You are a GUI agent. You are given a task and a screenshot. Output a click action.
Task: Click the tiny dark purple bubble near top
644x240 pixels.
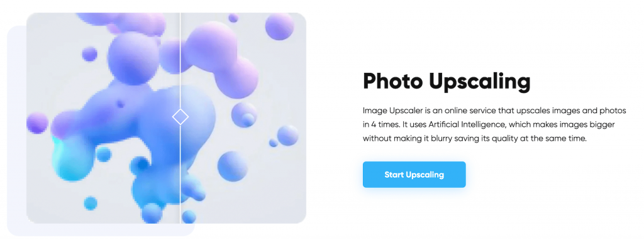point(233,18)
